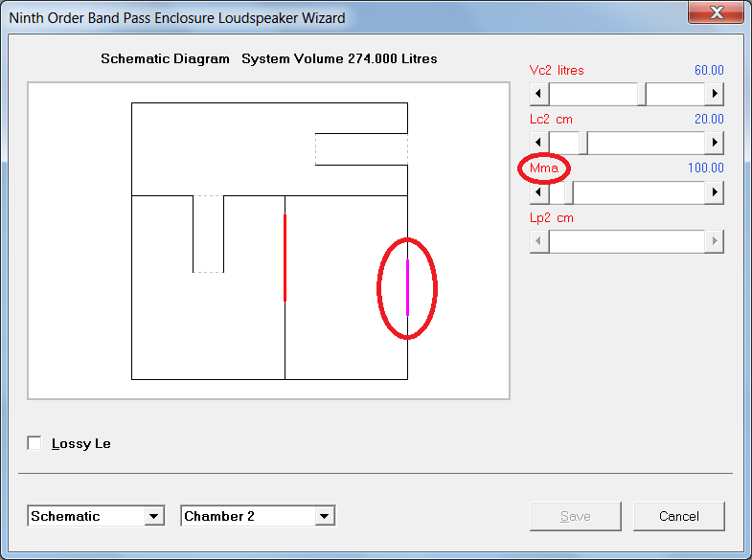Image resolution: width=752 pixels, height=560 pixels.
Task: Increase Lc2 cm with right arrow
Action: 714,143
